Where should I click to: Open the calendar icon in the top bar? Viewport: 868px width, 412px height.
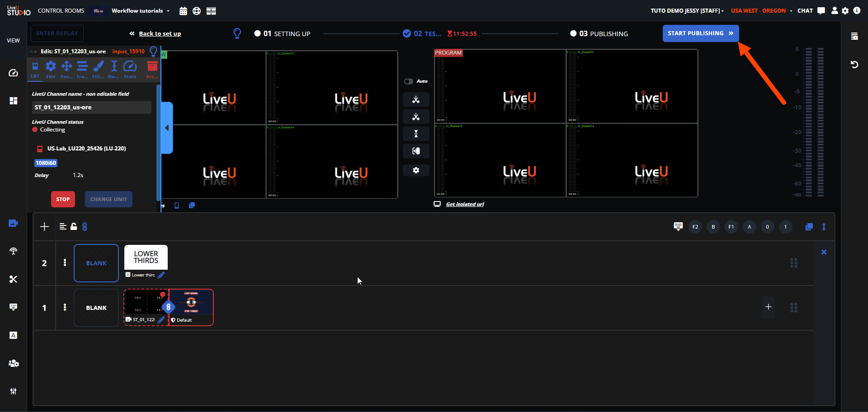183,11
